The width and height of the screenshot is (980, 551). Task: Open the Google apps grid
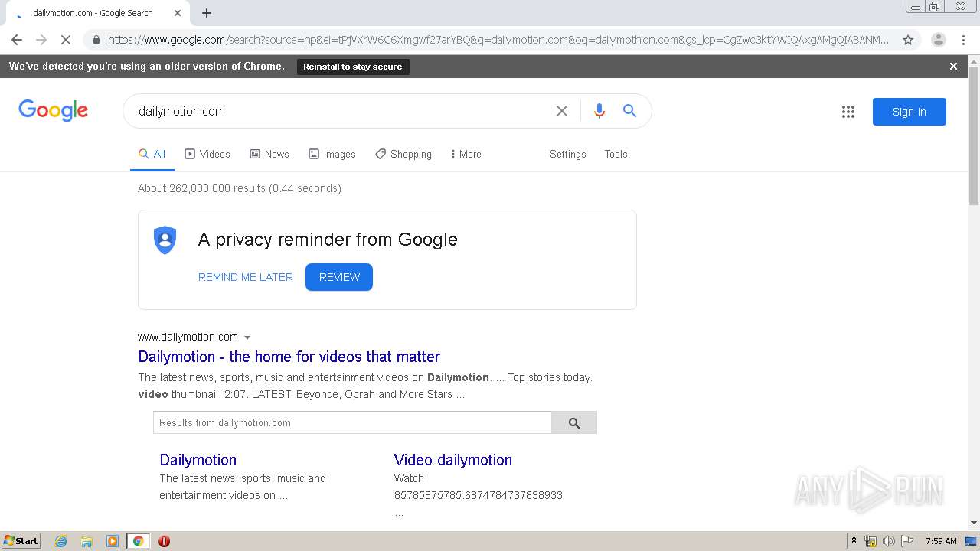pyautogui.click(x=848, y=112)
